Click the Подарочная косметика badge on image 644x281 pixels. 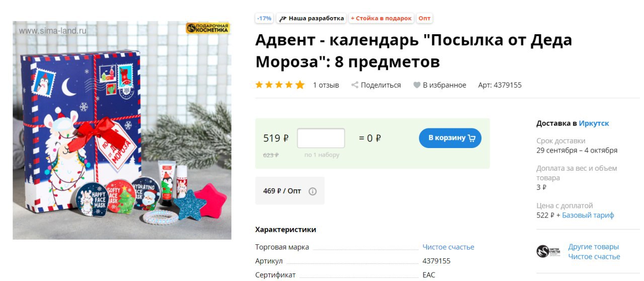click(207, 28)
